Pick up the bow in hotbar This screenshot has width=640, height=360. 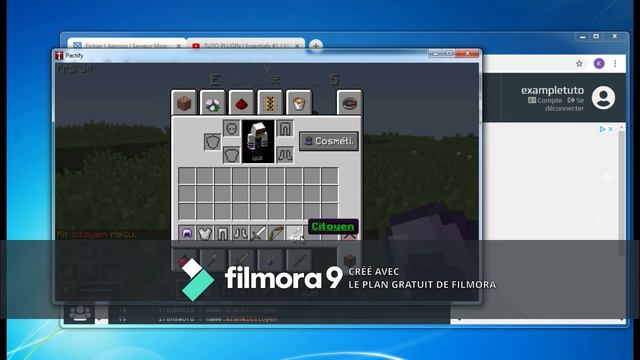(x=276, y=233)
